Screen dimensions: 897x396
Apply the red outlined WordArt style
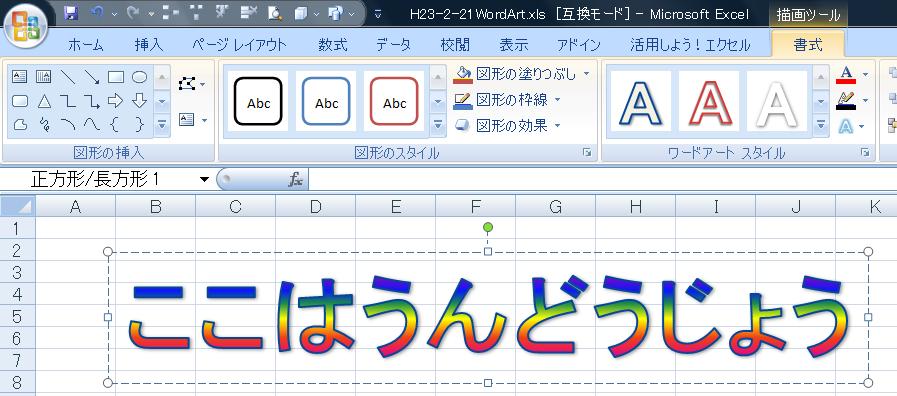pyautogui.click(x=709, y=101)
